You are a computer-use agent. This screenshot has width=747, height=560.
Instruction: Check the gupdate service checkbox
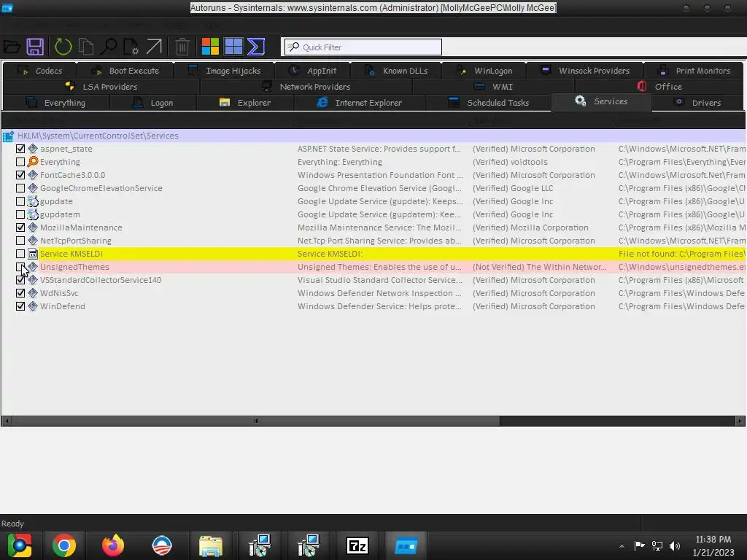pos(20,201)
